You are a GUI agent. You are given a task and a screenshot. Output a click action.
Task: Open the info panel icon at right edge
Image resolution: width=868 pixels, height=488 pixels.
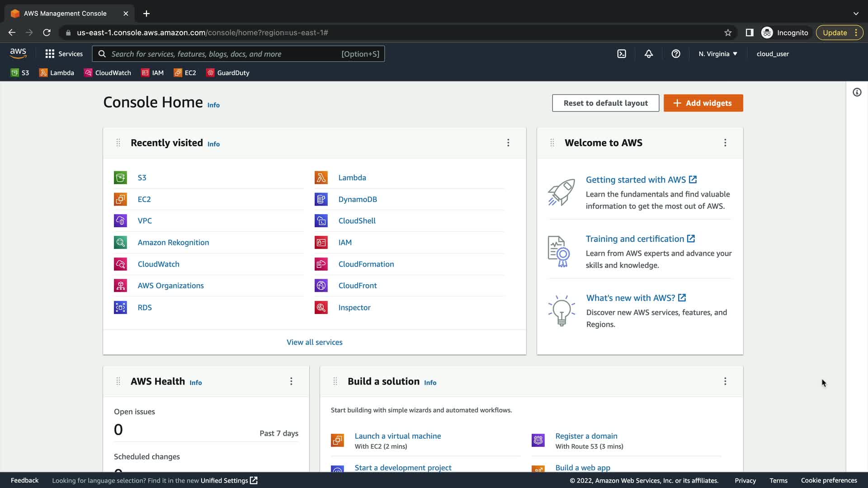click(857, 92)
